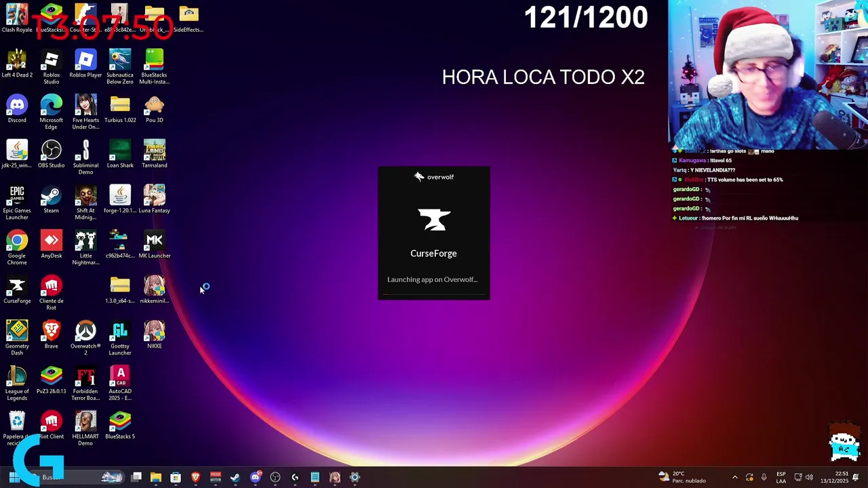The width and height of the screenshot is (868, 488).
Task: Select the Riot Client desktop icon
Action: (51, 425)
